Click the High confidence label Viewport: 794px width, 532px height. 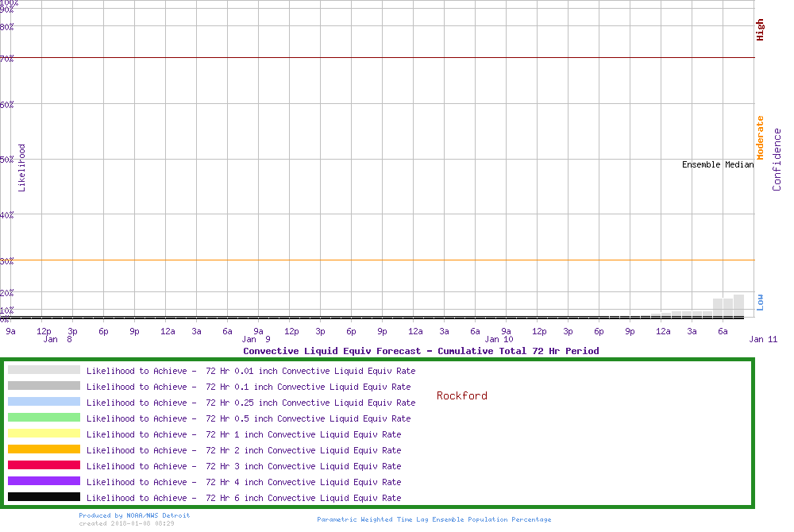click(760, 30)
